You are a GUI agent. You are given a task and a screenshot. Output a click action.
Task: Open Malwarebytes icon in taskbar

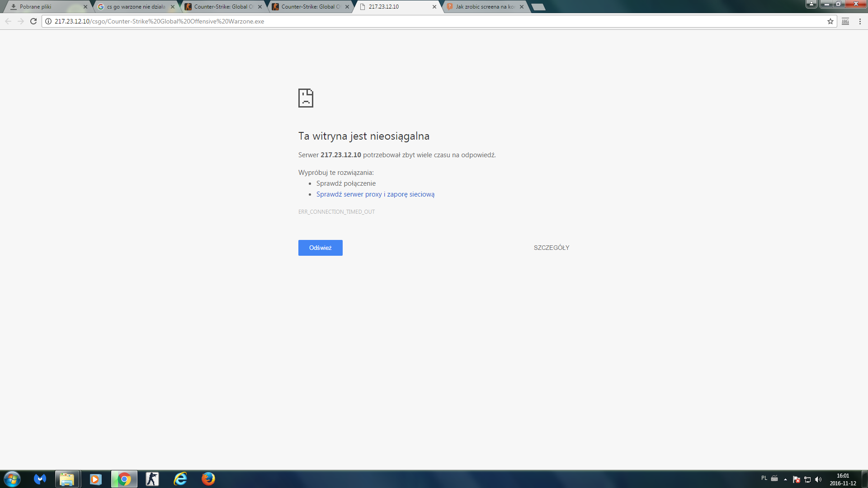tap(40, 479)
